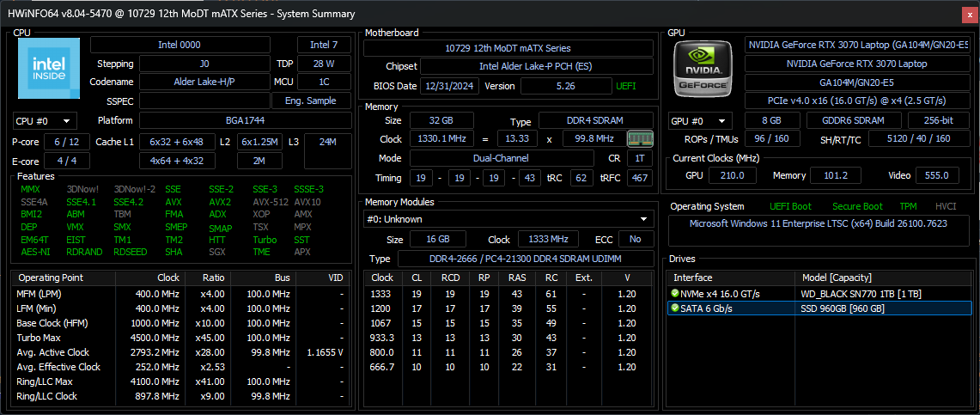980x415 pixels.
Task: Click the 256-bit bus width field
Action: pos(938,120)
